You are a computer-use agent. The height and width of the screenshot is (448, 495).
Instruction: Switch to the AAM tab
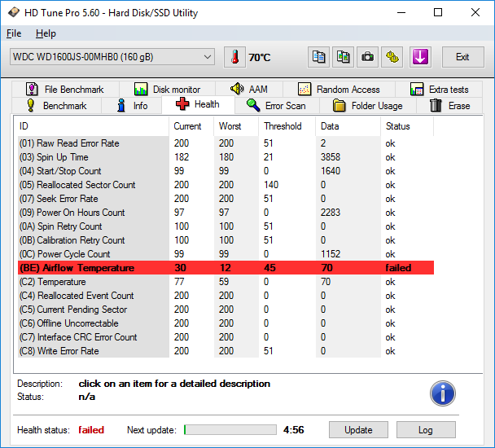tap(249, 90)
